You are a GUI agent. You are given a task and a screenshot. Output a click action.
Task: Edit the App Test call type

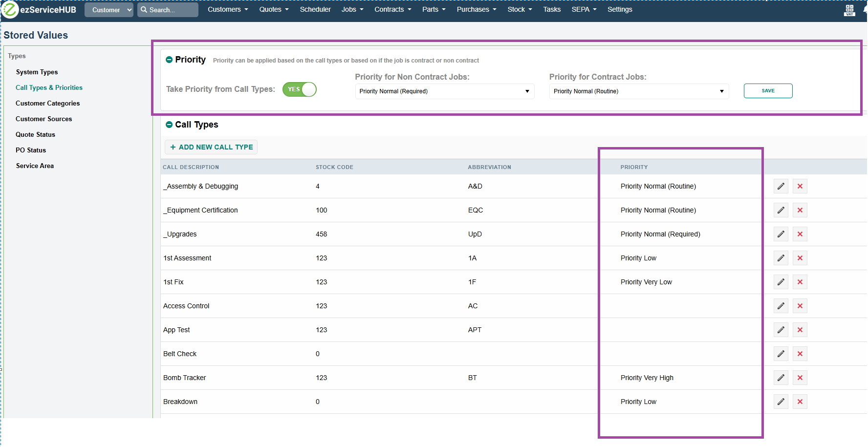[781, 330]
